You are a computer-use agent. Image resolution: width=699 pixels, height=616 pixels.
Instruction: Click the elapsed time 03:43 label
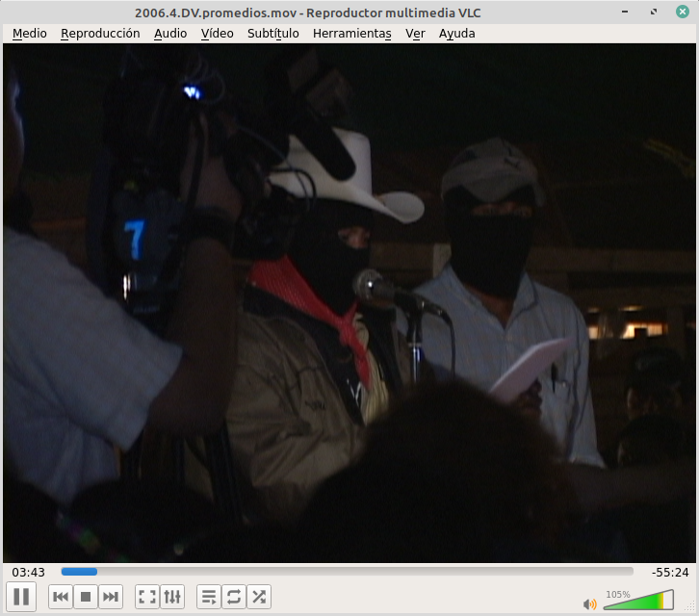(x=29, y=572)
